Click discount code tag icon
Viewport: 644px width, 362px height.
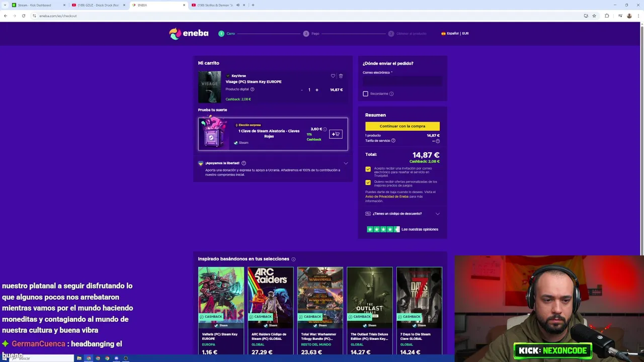[368, 214]
